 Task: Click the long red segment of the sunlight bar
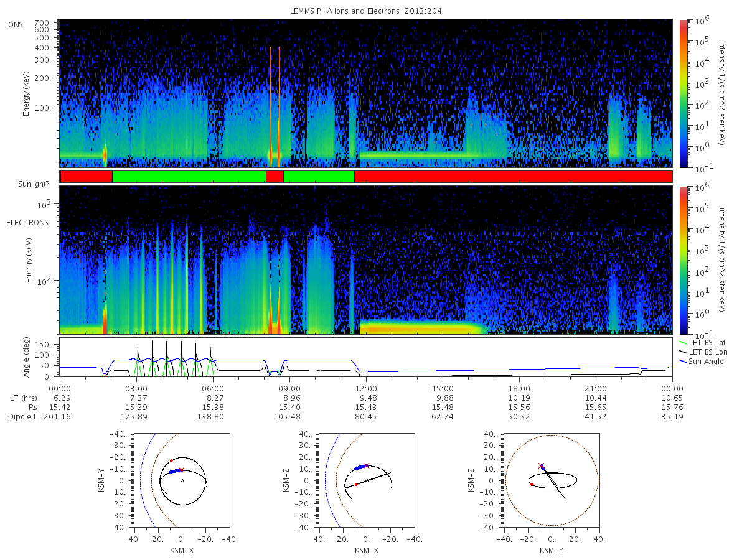(514, 177)
